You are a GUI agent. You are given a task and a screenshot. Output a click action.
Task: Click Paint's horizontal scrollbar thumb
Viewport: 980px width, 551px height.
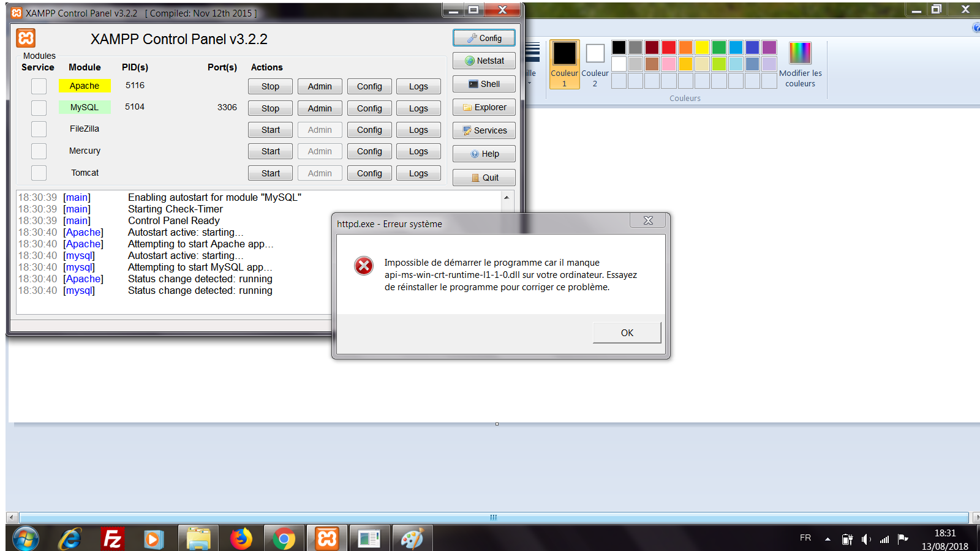tap(494, 517)
